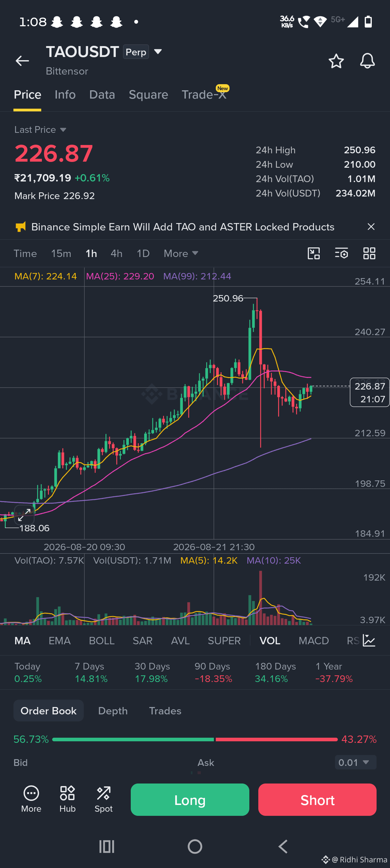Tap the 24h Vol(USDT) 234.02M value
The height and width of the screenshot is (868, 390).
[355, 193]
